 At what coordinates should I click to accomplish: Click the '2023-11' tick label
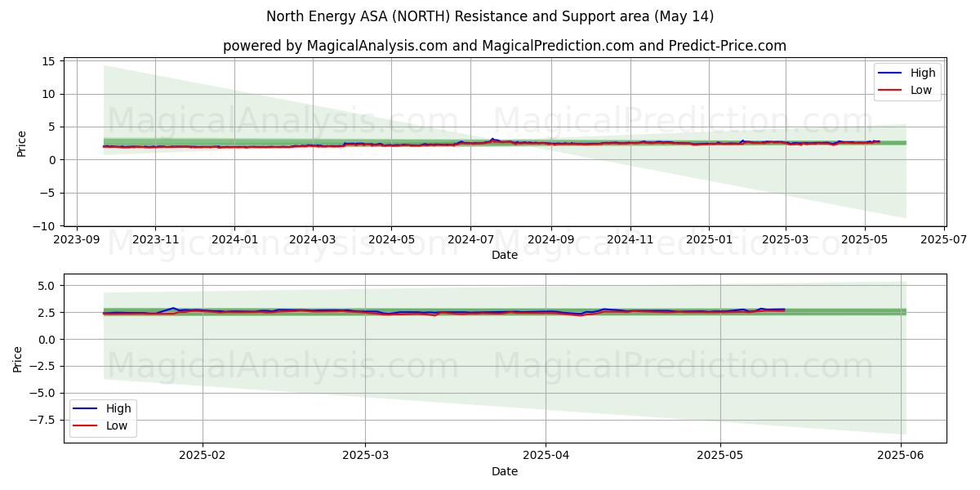click(x=155, y=239)
